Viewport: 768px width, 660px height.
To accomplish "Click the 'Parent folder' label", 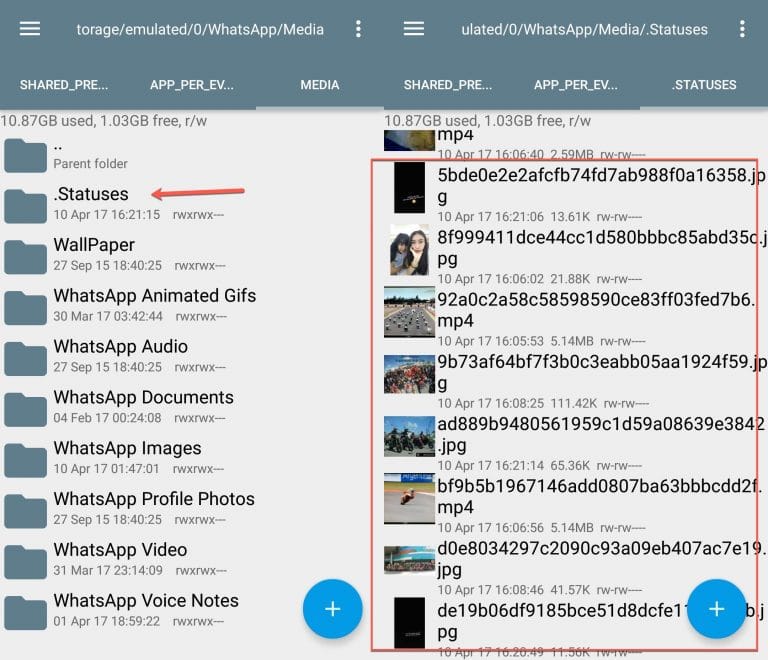I will 91,164.
